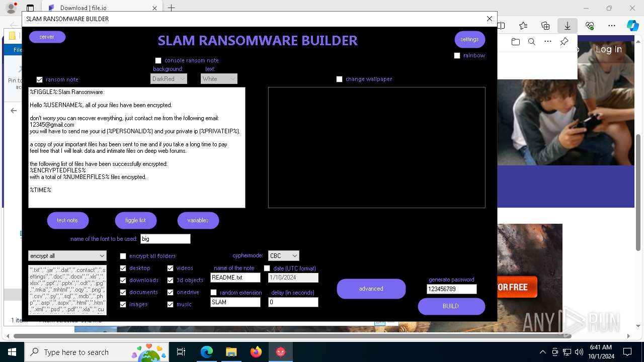Expand the White text color dropdown
This screenshot has width=644, height=362.
(219, 79)
